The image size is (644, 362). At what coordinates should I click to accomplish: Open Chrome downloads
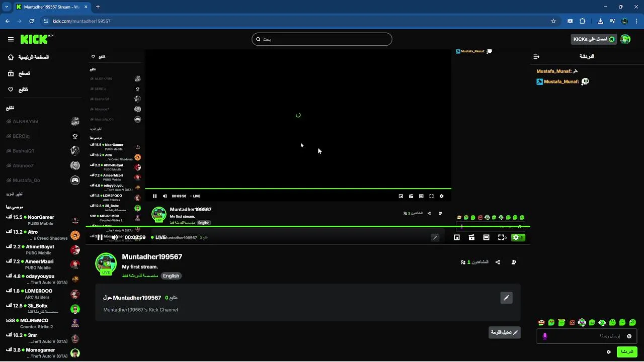[600, 21]
